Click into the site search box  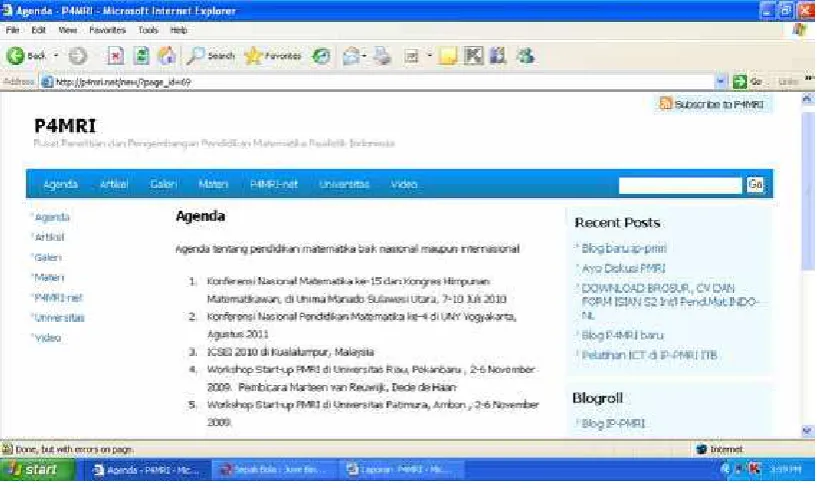click(x=680, y=185)
